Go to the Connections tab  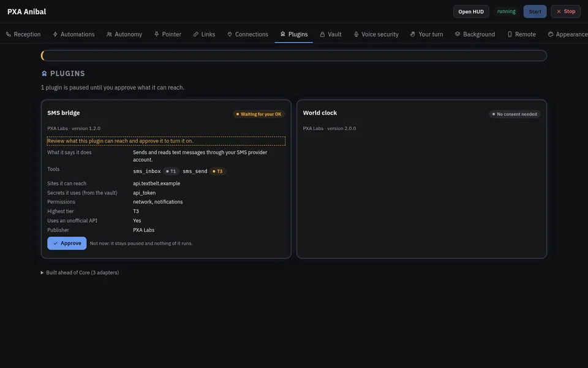(x=247, y=34)
